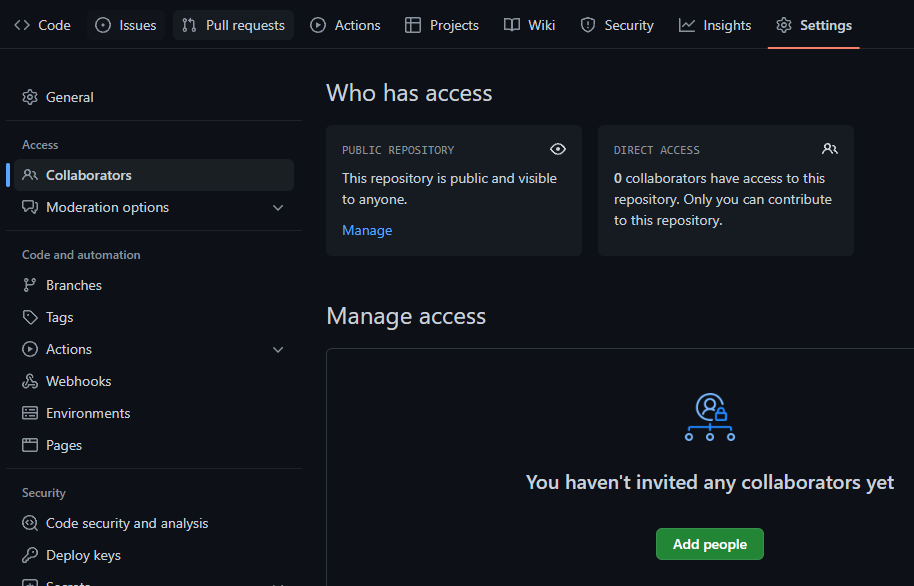Click the Tags tag icon
Viewport: 914px width, 586px height.
coord(30,317)
